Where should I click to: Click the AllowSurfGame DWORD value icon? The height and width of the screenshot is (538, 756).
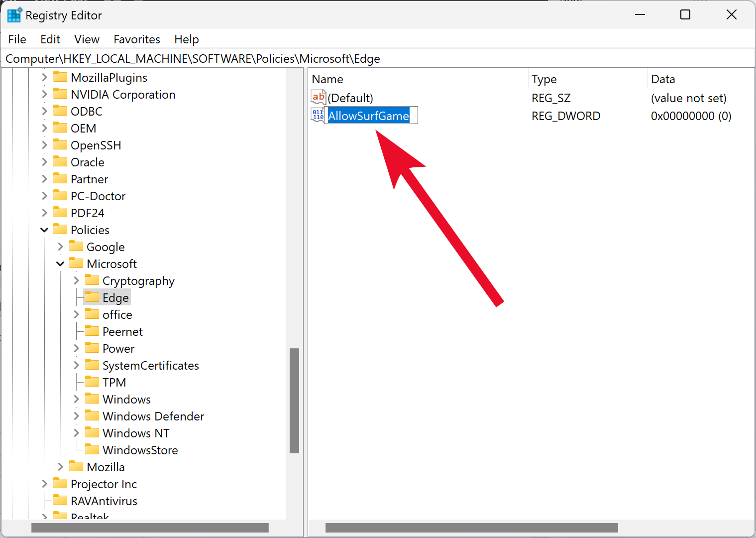coord(318,115)
